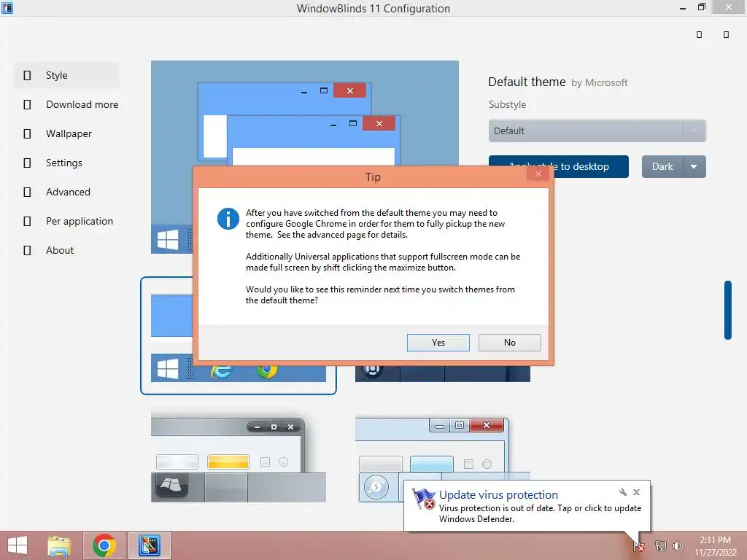Click the network tray icon
The width and height of the screenshot is (747, 560).
(660, 545)
